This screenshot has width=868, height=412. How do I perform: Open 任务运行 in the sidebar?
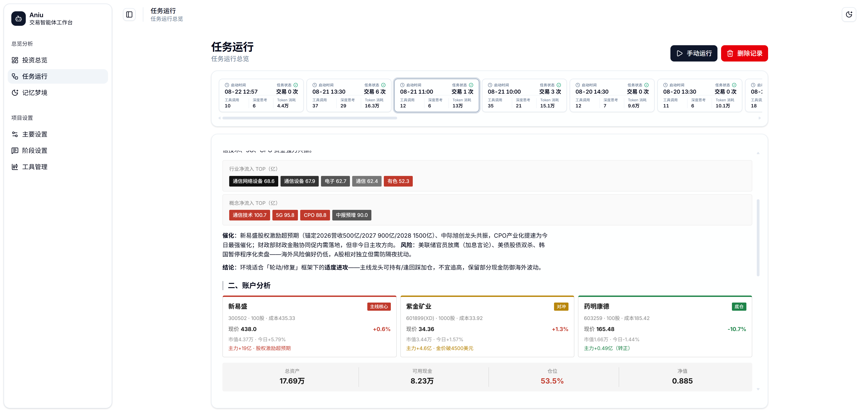click(x=58, y=76)
